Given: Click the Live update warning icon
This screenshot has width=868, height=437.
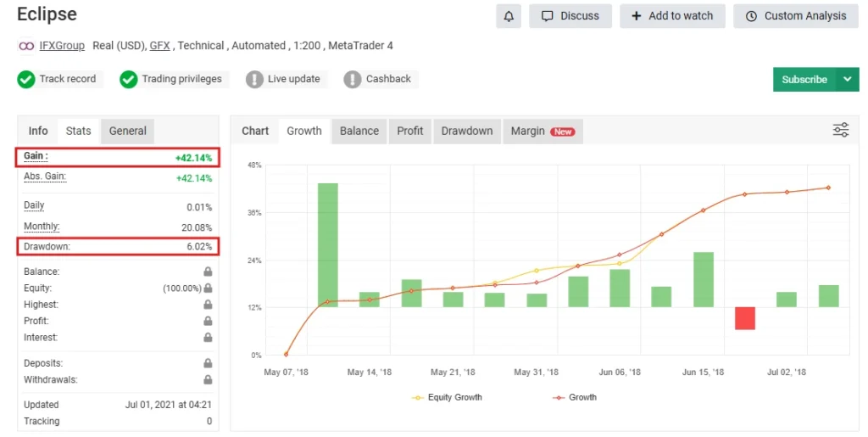Looking at the screenshot, I should (x=254, y=80).
